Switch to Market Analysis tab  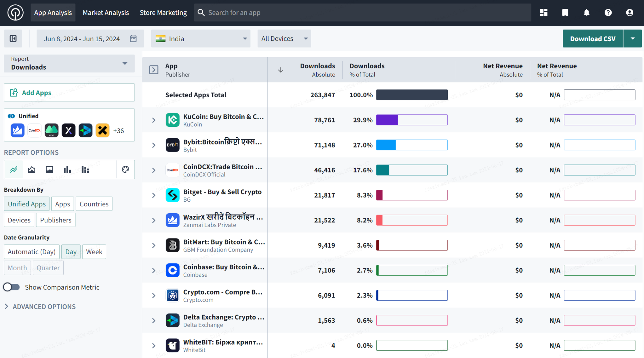[106, 12]
